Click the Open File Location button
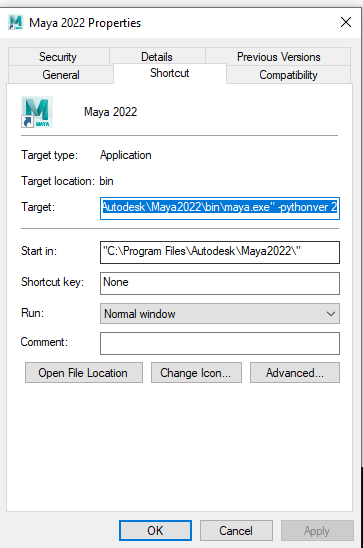This screenshot has height=548, width=363. pos(84,373)
